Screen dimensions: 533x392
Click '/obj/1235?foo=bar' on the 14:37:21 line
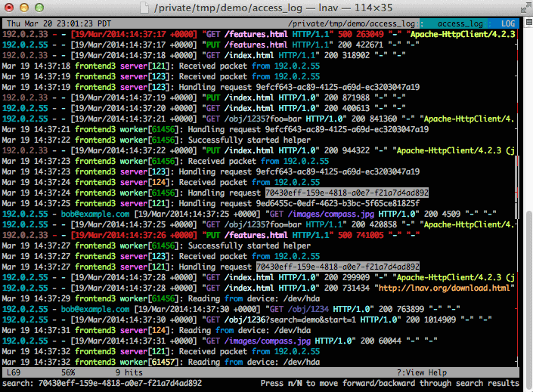pos(263,119)
